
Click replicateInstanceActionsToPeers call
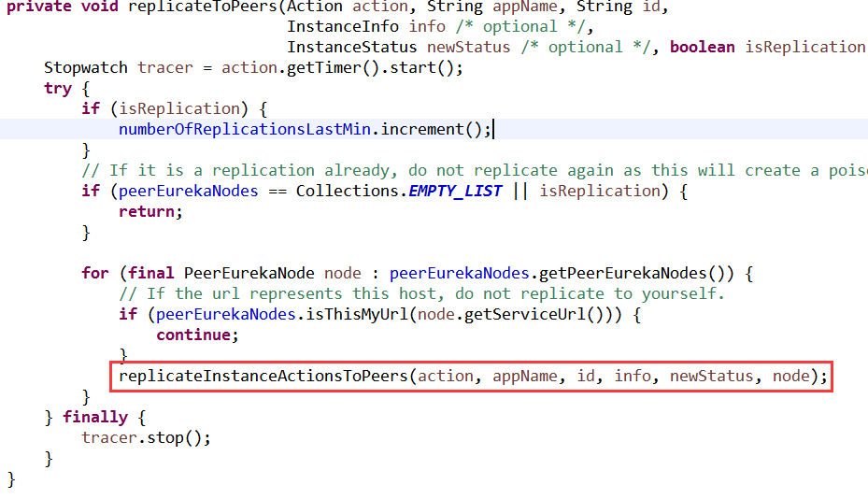point(263,376)
